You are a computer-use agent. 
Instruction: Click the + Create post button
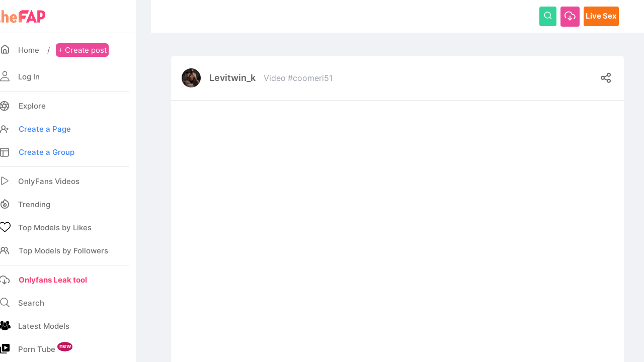pyautogui.click(x=82, y=50)
